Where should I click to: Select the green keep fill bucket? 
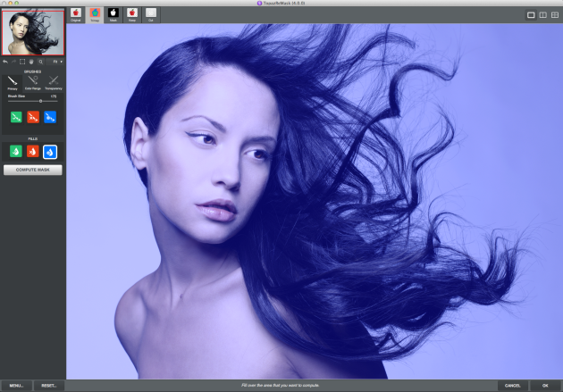pos(16,151)
